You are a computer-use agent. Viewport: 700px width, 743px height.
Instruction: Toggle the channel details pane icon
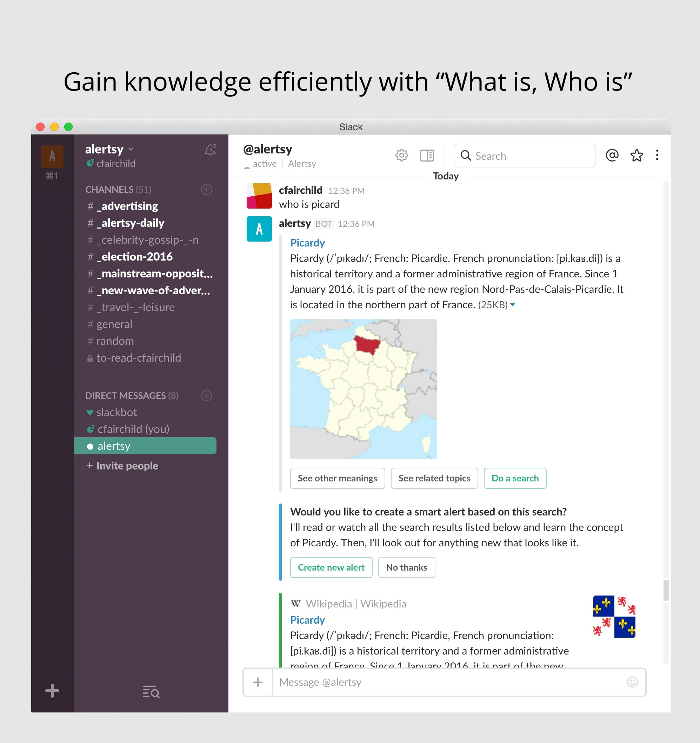(427, 155)
